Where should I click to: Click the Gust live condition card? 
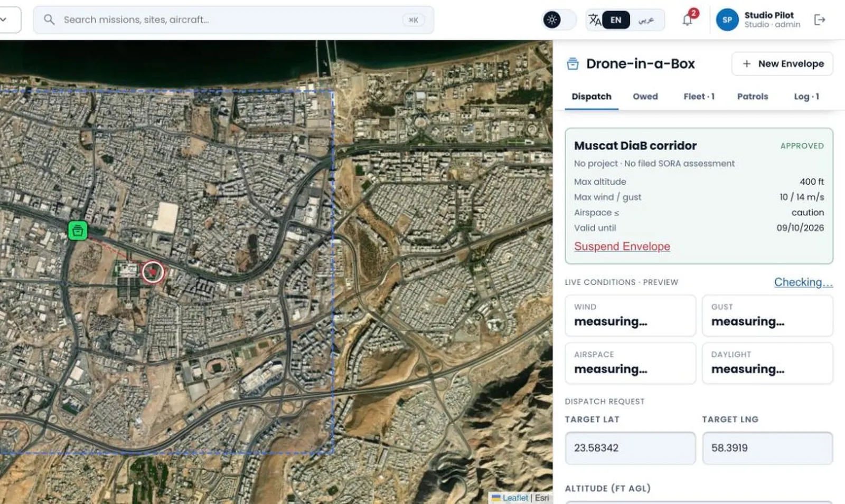767,316
